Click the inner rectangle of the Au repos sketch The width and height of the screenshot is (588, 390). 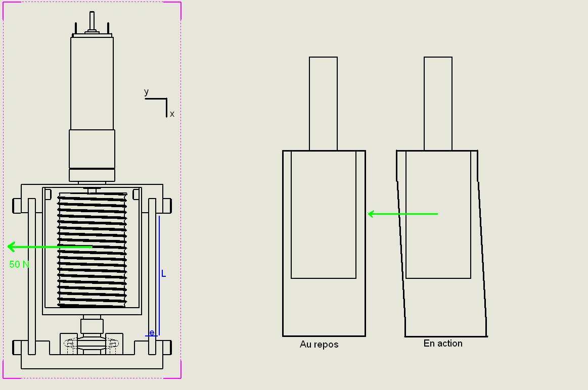(x=324, y=215)
